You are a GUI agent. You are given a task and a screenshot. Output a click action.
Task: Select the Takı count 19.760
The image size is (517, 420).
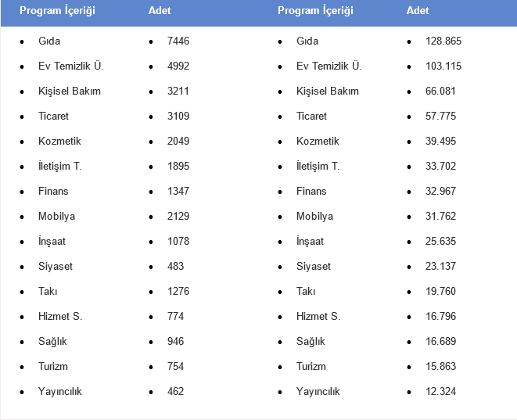click(x=440, y=291)
